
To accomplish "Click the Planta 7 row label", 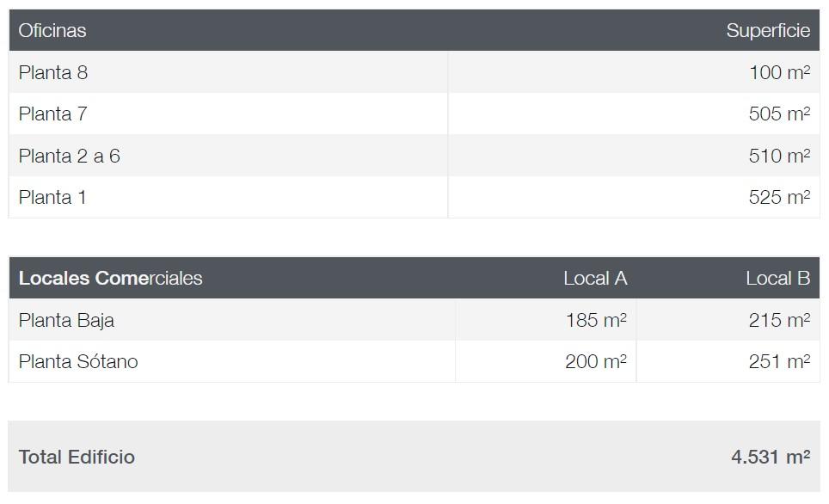I will (x=53, y=114).
